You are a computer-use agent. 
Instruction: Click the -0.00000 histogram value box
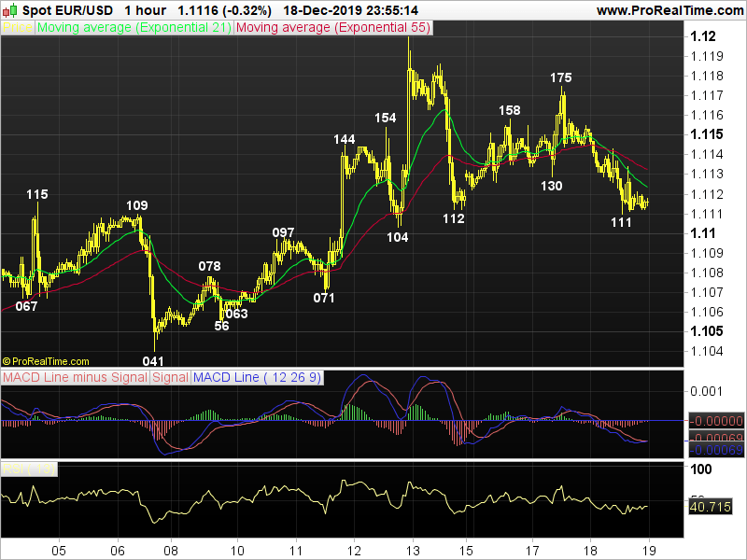point(716,422)
